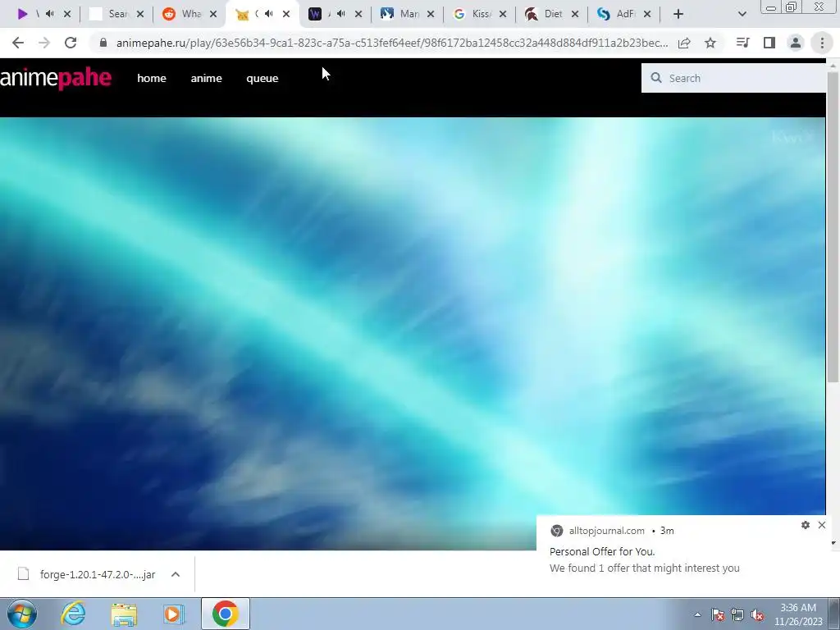Close the Google 'Kiss' tab
Viewport: 840px width, 630px height.
503,14
